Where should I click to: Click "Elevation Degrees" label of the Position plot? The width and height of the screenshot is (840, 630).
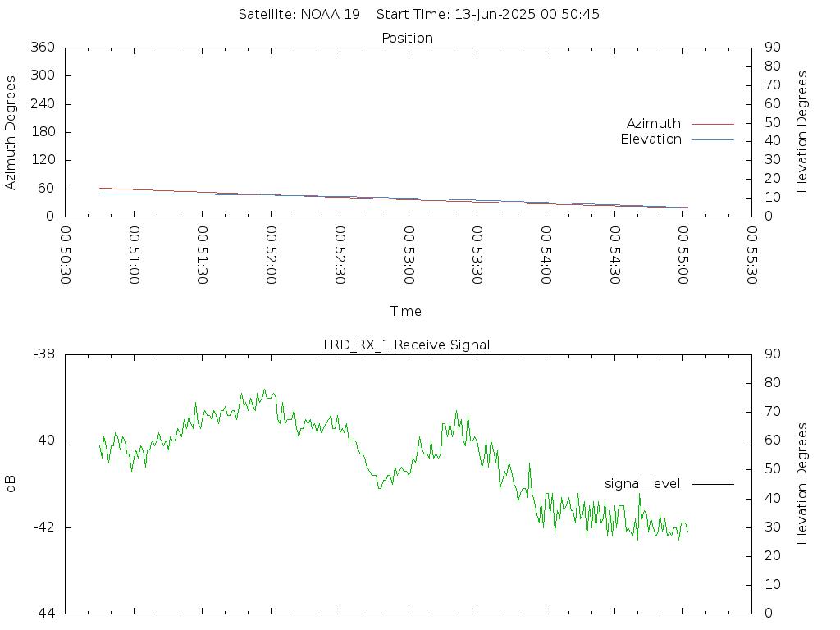(801, 132)
